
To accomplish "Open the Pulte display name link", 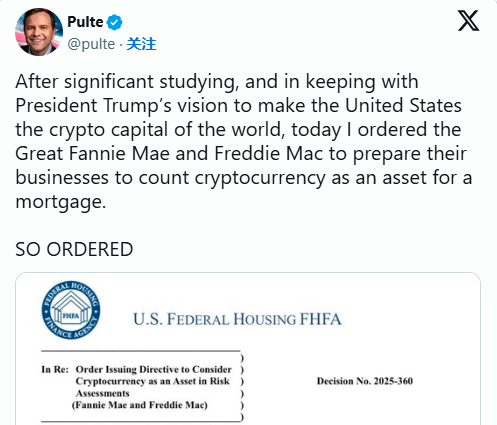I will [x=85, y=22].
